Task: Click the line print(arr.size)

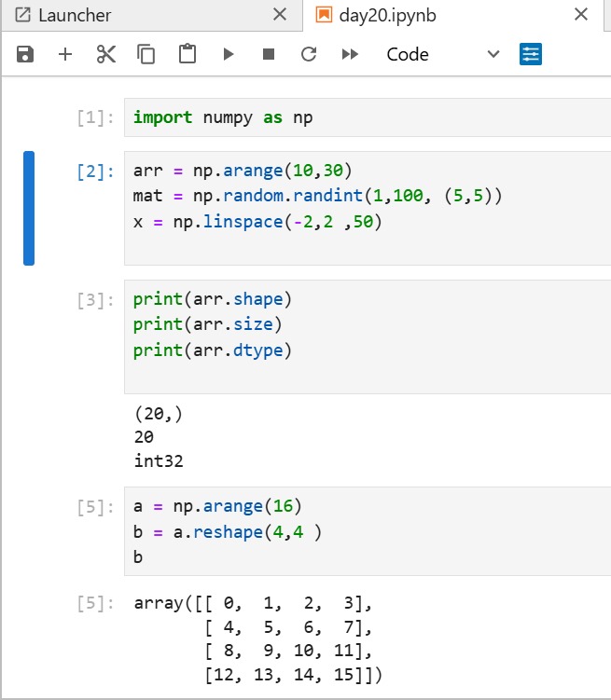Action: 208,324
